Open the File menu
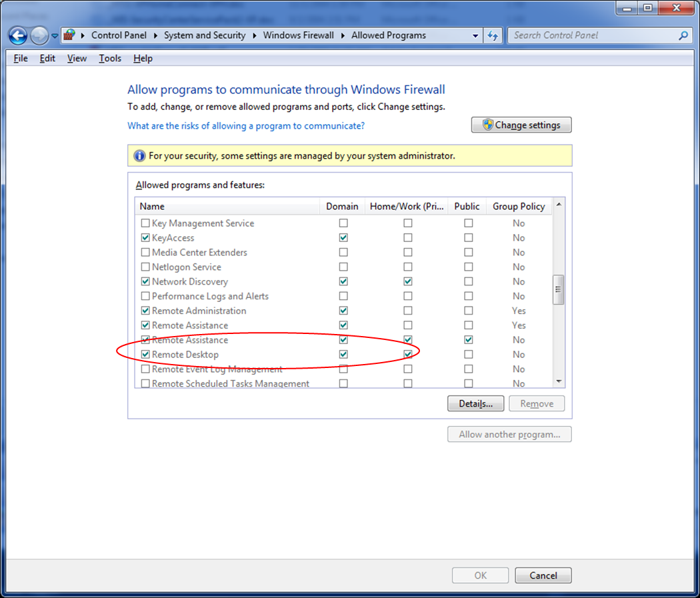The image size is (700, 598). click(21, 59)
